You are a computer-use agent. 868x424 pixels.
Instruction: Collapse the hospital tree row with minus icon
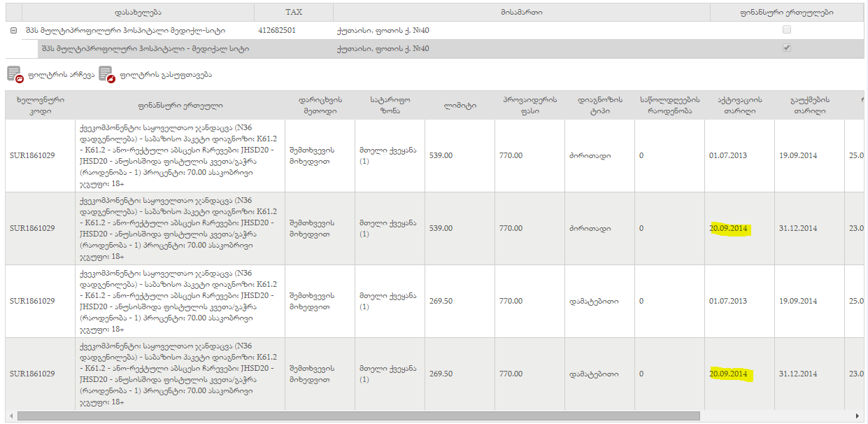click(x=13, y=31)
